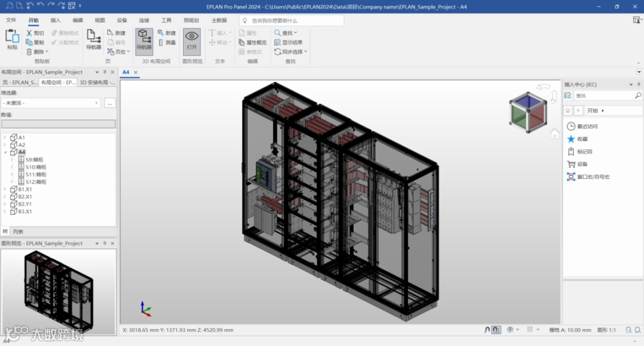The width and height of the screenshot is (644, 346).
Task: Switch to the 工具 ribbon tab
Action: pos(166,20)
